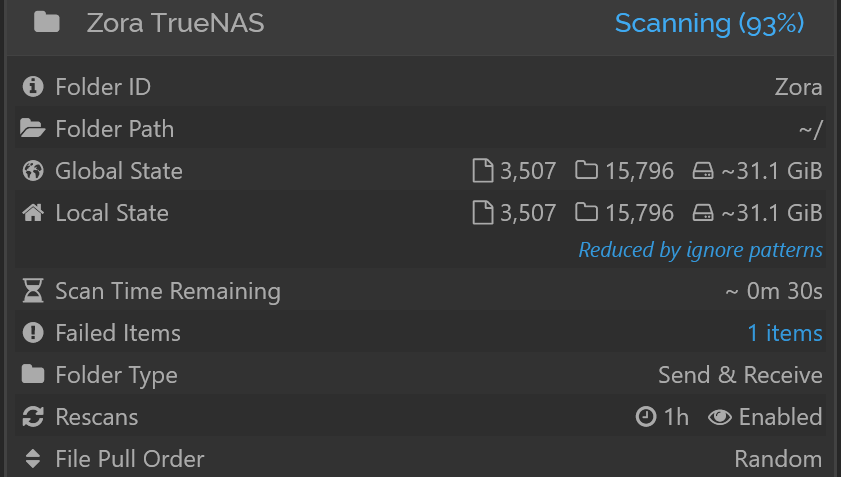841x477 pixels.
Task: Click the Global State globe icon
Action: click(33, 171)
